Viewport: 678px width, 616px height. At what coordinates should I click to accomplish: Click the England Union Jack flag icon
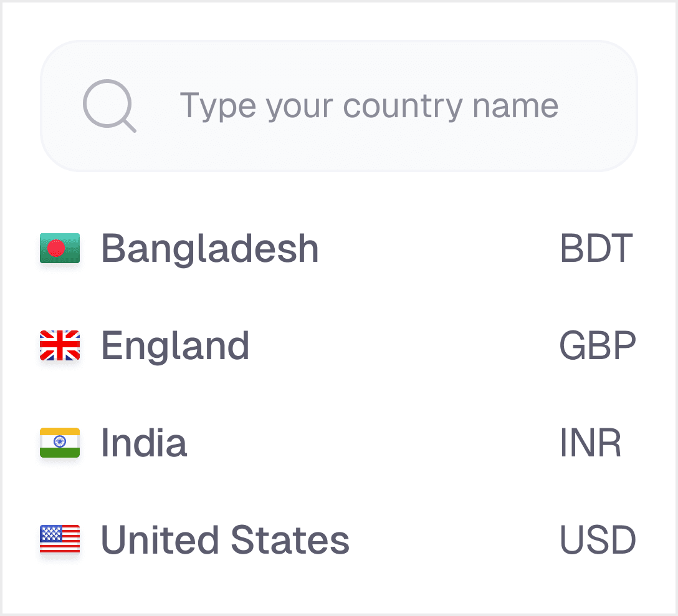(60, 345)
